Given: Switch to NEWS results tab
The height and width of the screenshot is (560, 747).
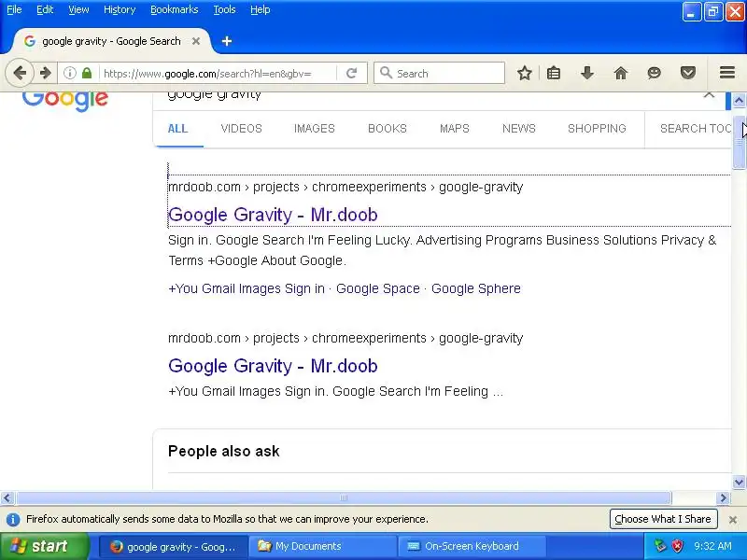Looking at the screenshot, I should tap(519, 129).
